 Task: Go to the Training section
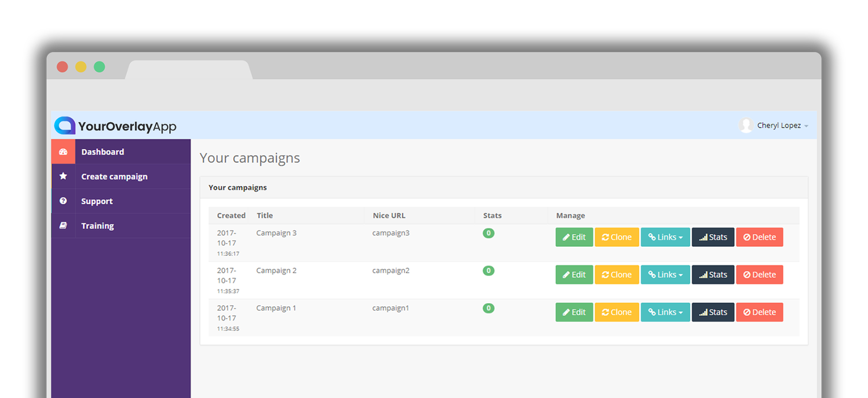pyautogui.click(x=98, y=226)
